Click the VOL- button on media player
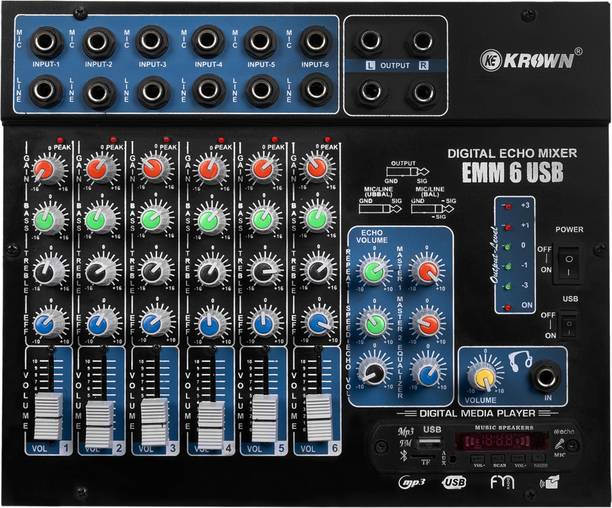 pyautogui.click(x=478, y=459)
